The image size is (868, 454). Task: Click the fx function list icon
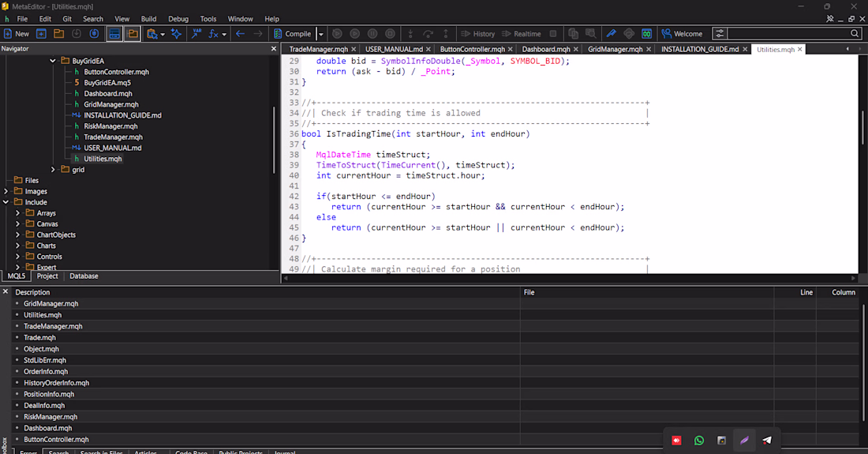click(213, 34)
